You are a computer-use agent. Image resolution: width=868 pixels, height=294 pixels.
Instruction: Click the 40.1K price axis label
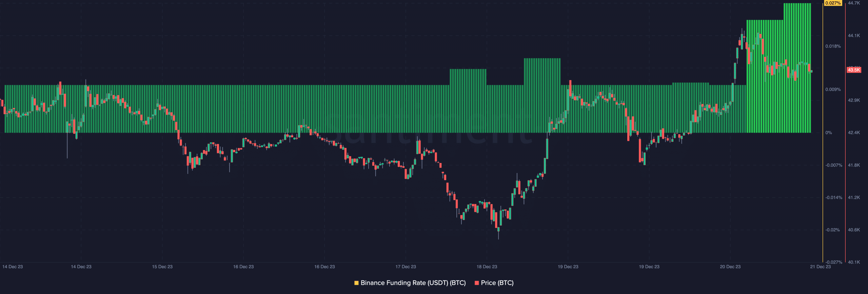click(854, 262)
